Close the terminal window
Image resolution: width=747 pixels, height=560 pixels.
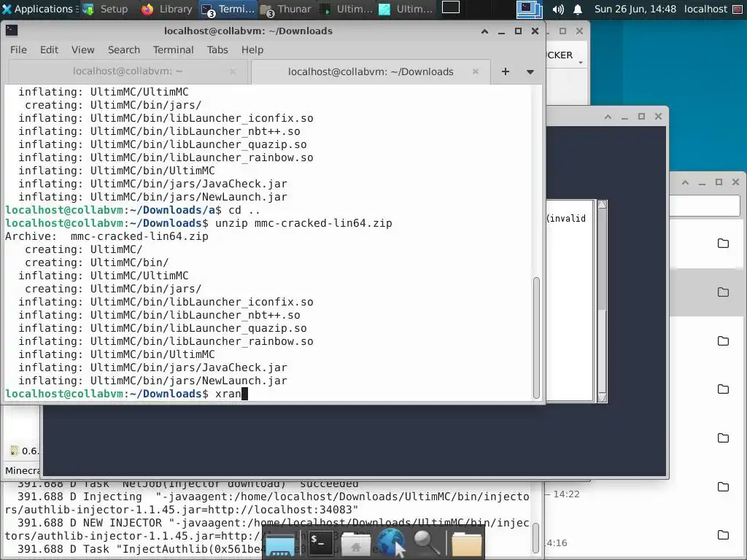[535, 31]
